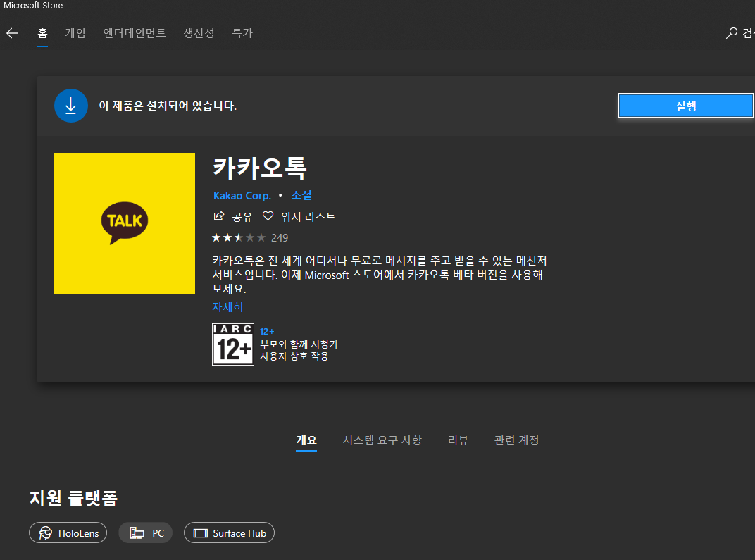Click the 사용자 상호 작용 text

tap(294, 356)
